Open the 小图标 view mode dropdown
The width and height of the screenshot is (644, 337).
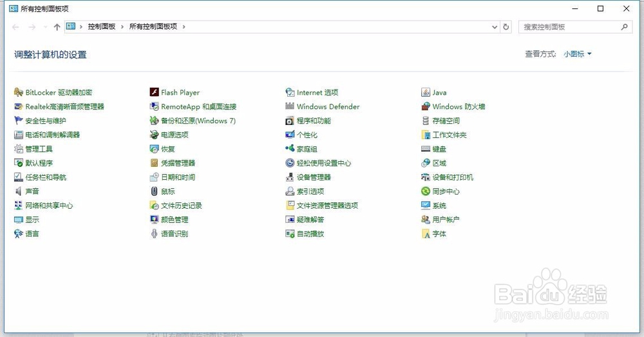577,54
